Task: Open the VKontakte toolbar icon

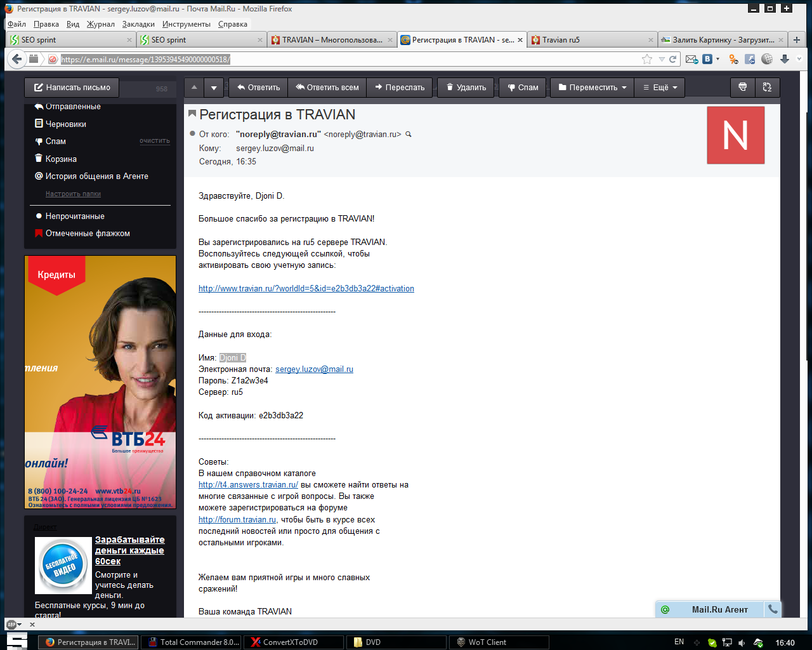Action: (x=707, y=59)
